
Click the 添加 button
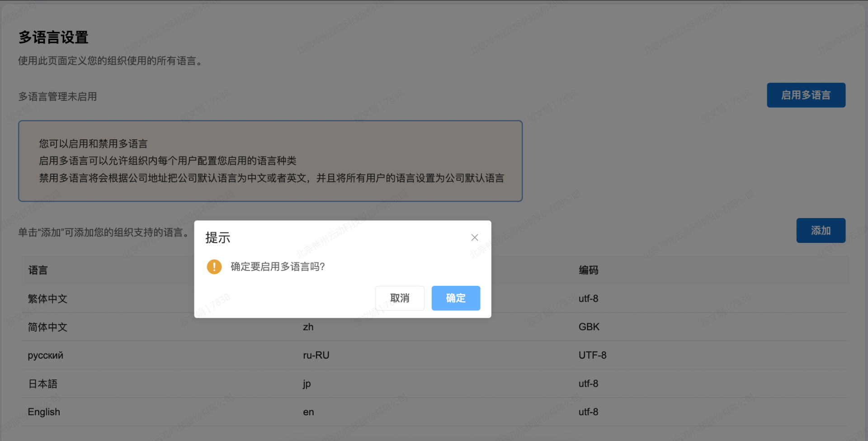821,231
